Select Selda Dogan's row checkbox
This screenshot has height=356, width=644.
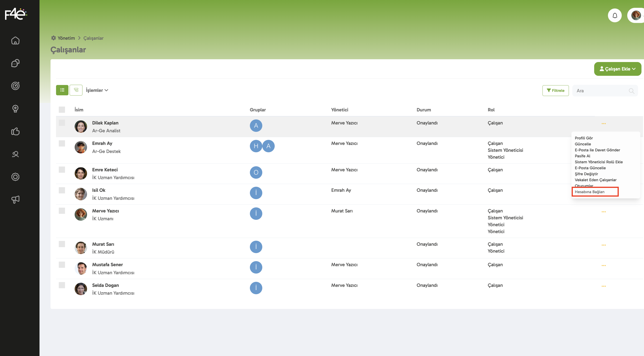[62, 285]
